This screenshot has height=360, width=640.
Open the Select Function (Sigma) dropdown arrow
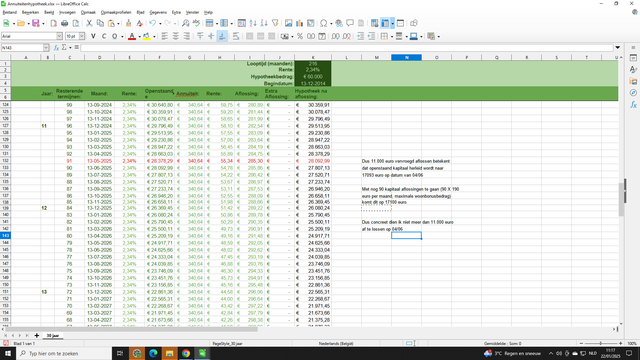(70, 48)
